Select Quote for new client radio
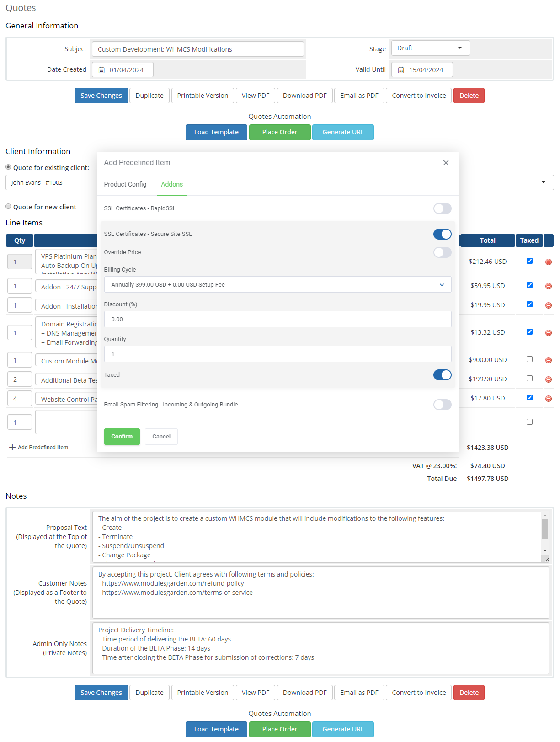The height and width of the screenshot is (742, 560). (8, 207)
